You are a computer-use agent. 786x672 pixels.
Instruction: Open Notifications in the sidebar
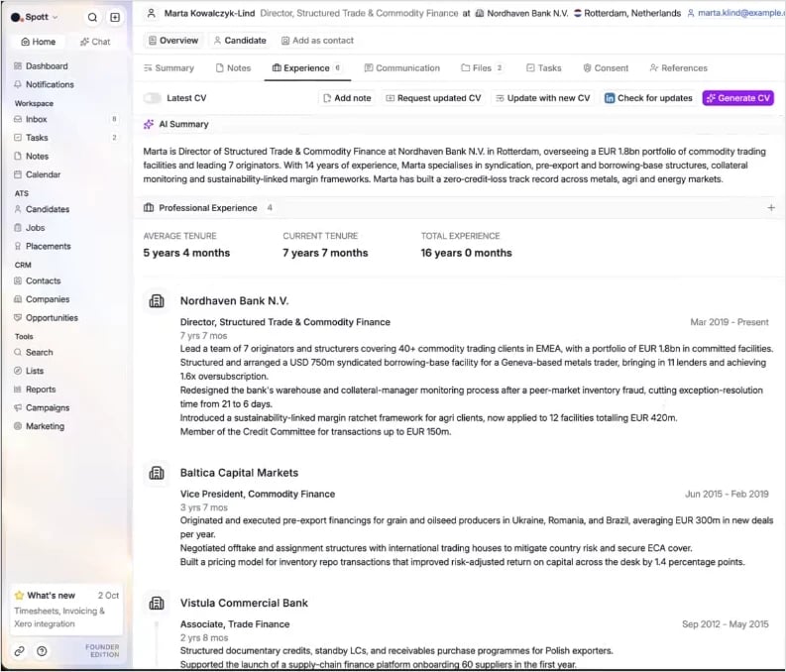44,84
